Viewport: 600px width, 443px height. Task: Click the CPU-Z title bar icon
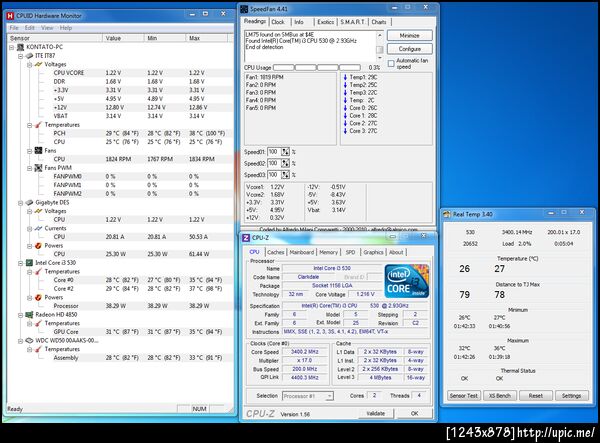point(246,238)
